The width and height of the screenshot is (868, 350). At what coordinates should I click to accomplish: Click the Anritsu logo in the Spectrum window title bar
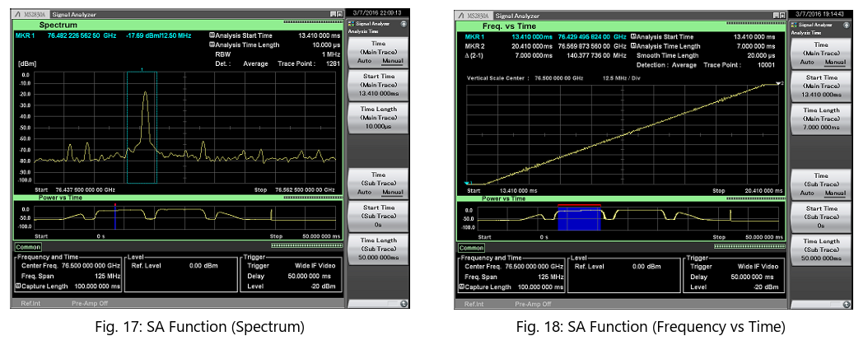point(19,14)
